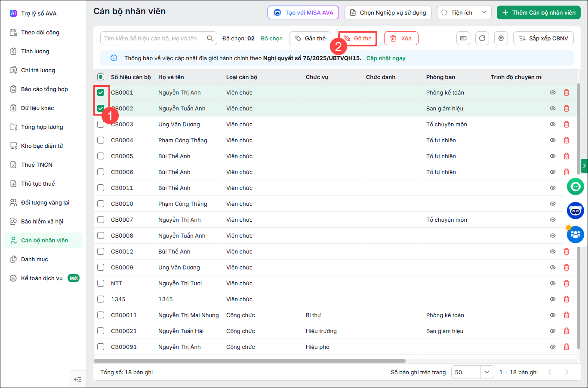Go to Báo cáo tổng hợp
This screenshot has height=388, width=588.
[43, 89]
